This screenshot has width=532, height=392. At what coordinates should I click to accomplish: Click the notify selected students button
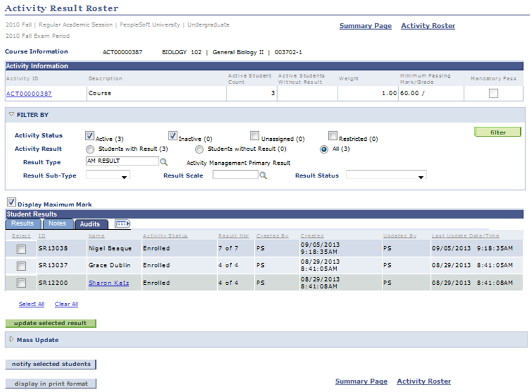coord(50,364)
